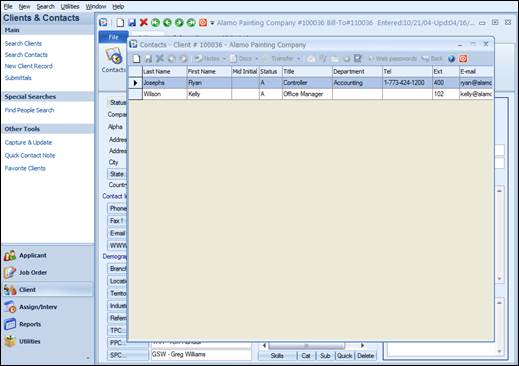Viewport: 519px width, 366px height.
Task: Click the SPC lookup button
Action: click(x=128, y=355)
